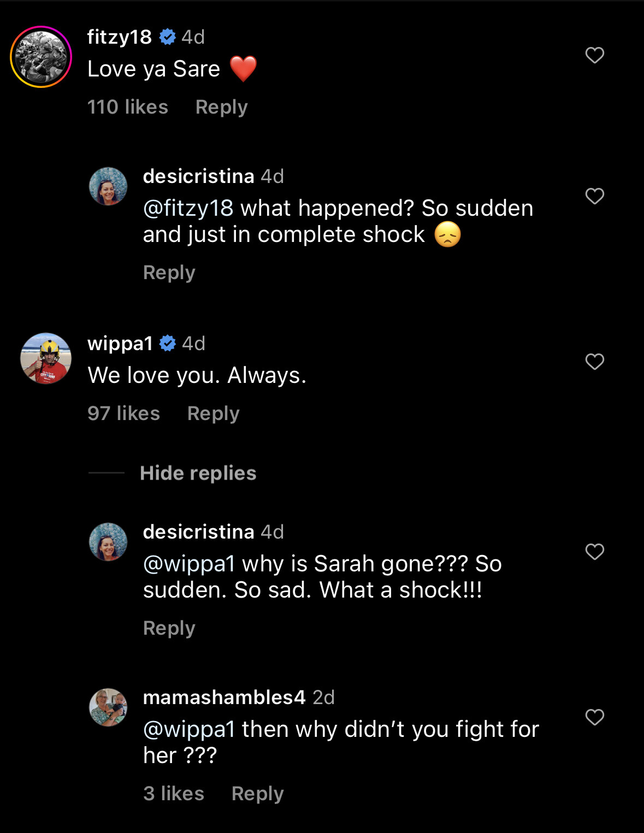Reply to fitzy18's comment

tap(221, 107)
